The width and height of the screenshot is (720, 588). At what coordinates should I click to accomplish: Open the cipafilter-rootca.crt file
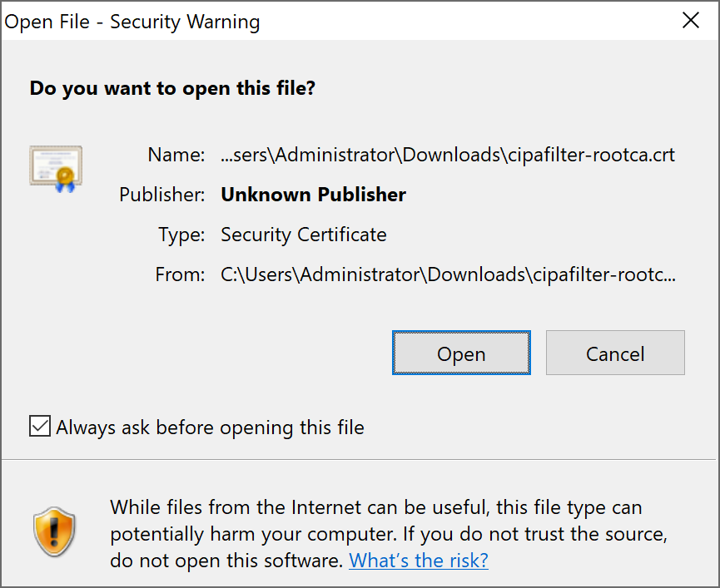tap(460, 353)
